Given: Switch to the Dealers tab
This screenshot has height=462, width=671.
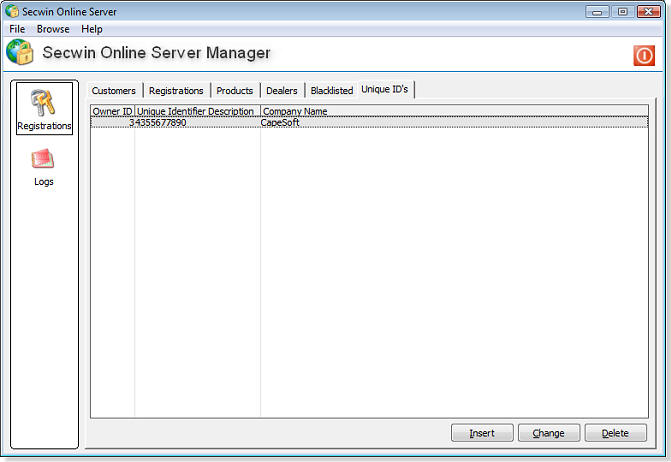Looking at the screenshot, I should pyautogui.click(x=282, y=91).
